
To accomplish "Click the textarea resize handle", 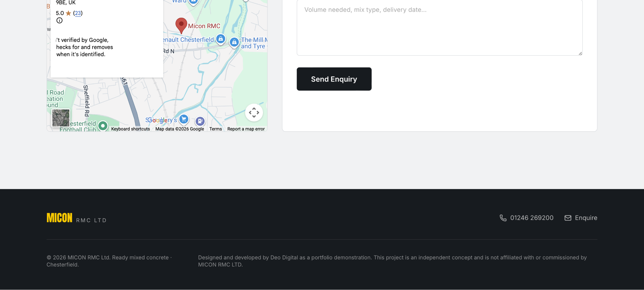I will (x=580, y=53).
